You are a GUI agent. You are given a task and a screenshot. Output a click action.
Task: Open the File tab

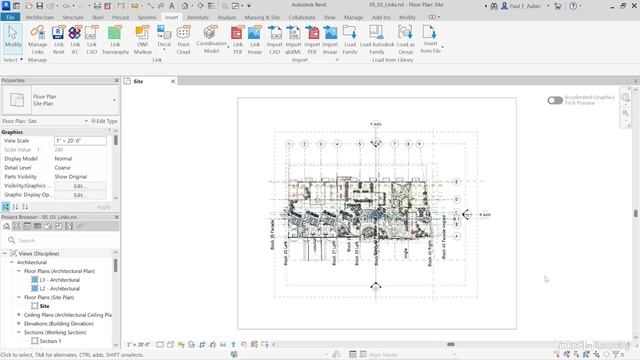point(10,17)
